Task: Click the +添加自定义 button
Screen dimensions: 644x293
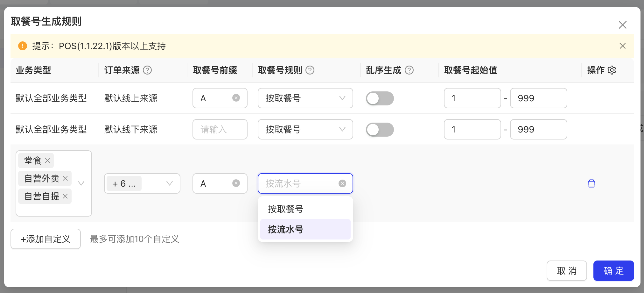Action: coord(45,239)
